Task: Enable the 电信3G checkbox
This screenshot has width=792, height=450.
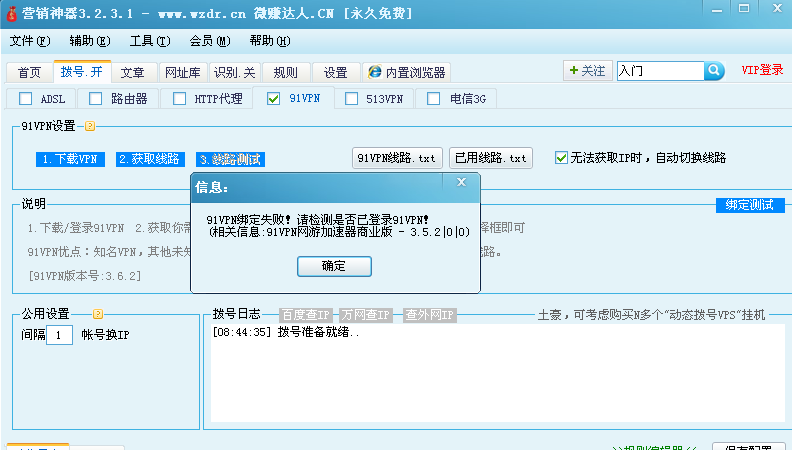Action: 433,98
